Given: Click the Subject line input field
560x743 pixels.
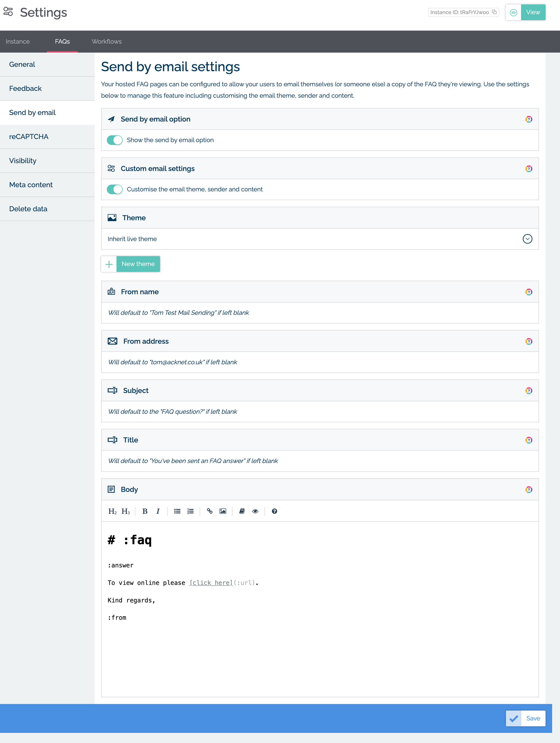Looking at the screenshot, I should (x=319, y=412).
